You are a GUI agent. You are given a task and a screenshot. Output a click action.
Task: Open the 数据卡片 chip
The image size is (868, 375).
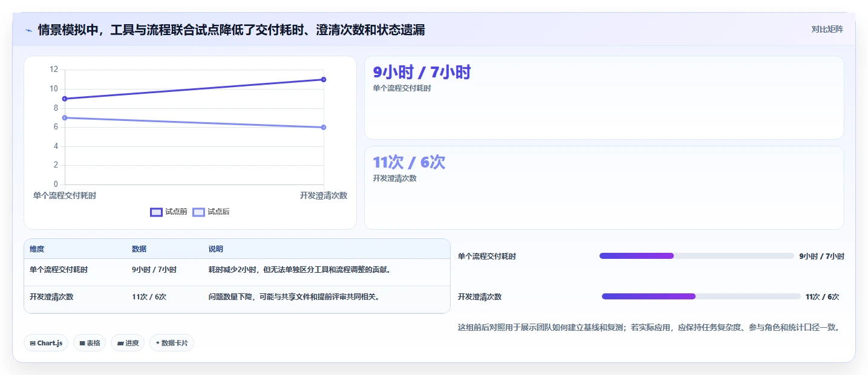click(172, 343)
